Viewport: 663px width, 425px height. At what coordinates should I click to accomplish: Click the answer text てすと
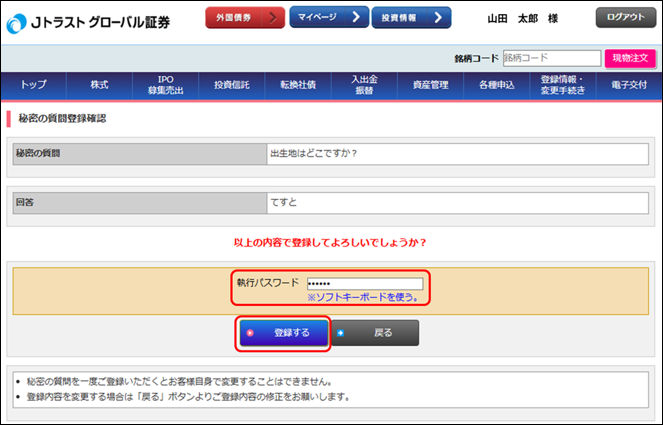coord(284,203)
